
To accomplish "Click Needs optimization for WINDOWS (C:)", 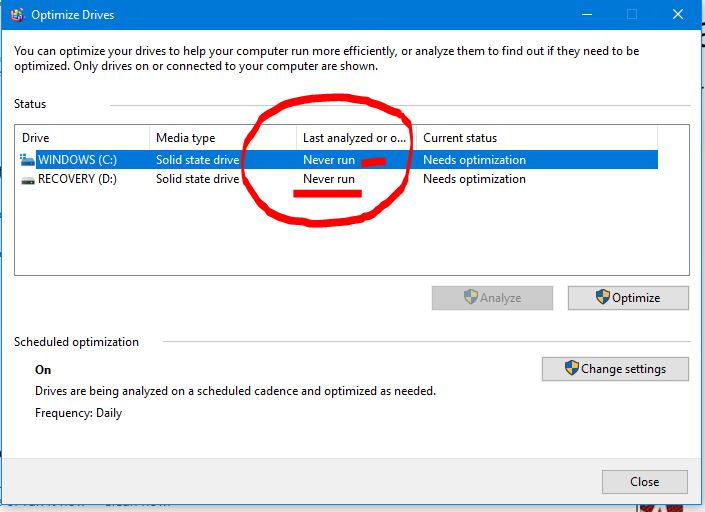I will pos(474,160).
